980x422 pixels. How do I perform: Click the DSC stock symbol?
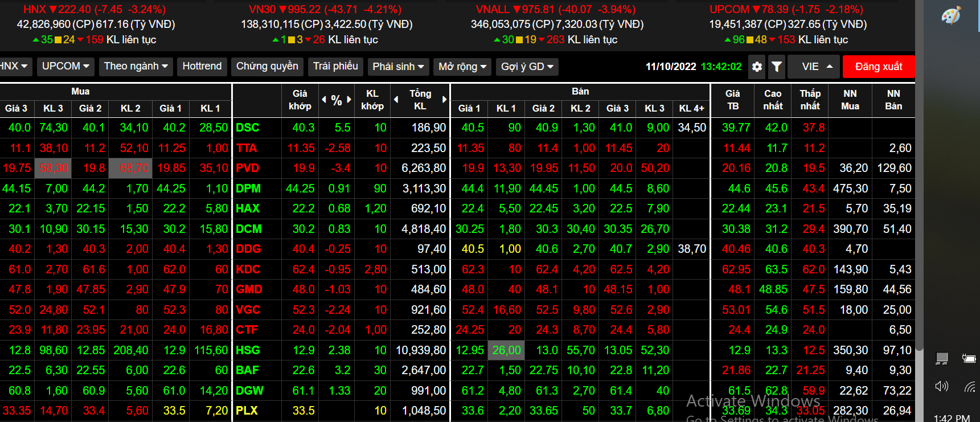[x=248, y=128]
